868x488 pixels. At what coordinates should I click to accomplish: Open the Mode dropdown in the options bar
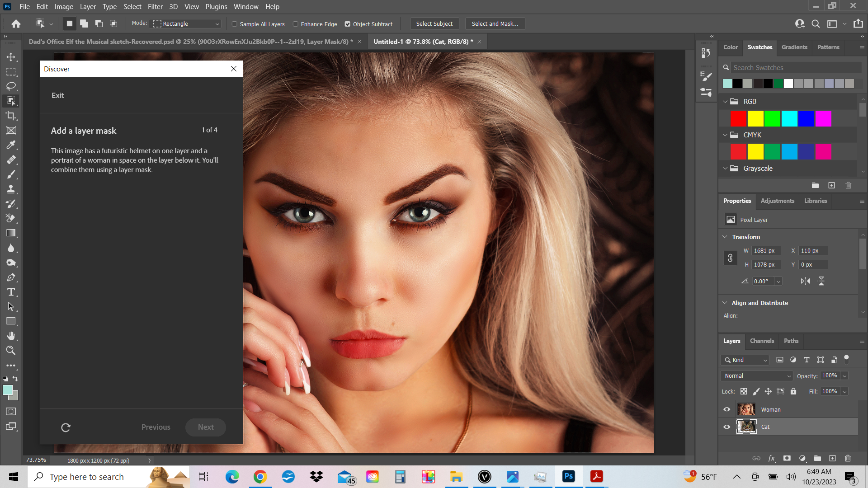pyautogui.click(x=185, y=23)
